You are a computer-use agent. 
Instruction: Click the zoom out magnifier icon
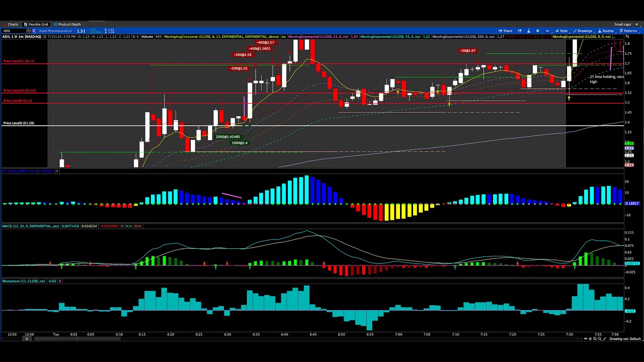pyautogui.click(x=599, y=338)
